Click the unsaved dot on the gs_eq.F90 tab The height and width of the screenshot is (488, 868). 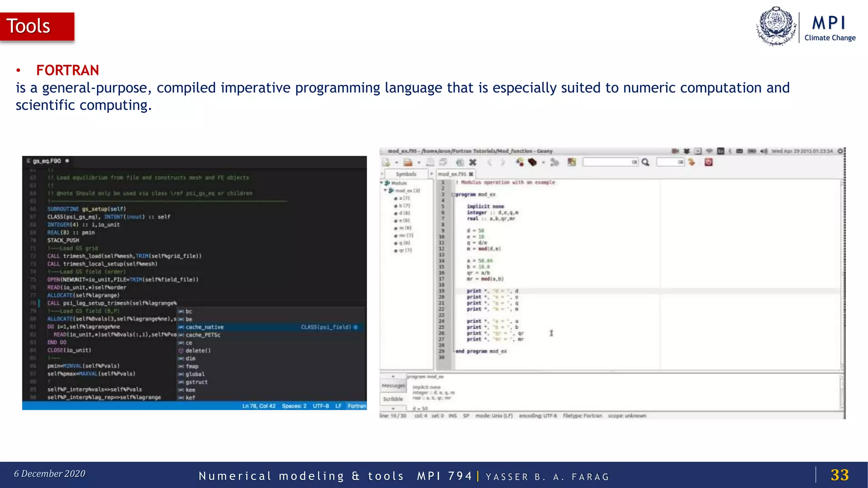[67, 161]
